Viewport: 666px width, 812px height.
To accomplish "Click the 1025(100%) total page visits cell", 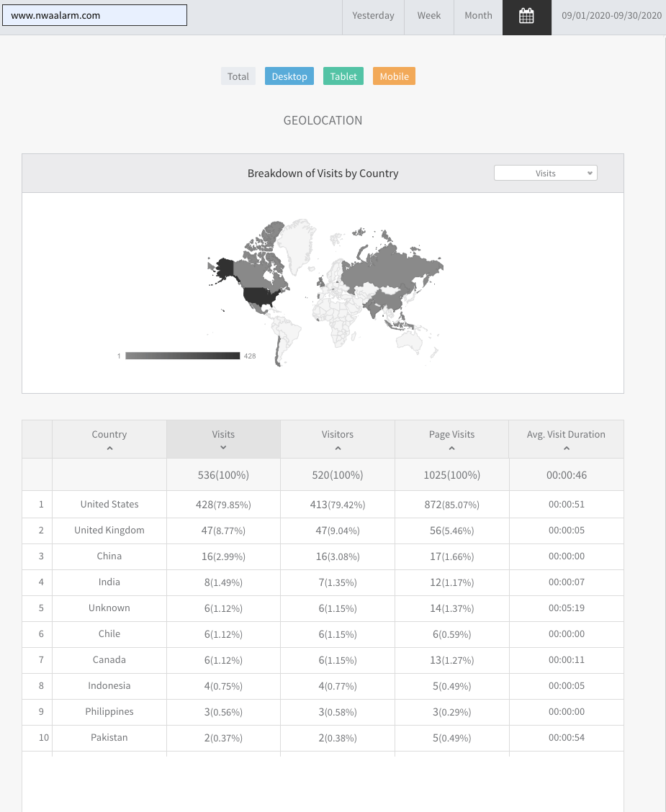I will click(451, 475).
